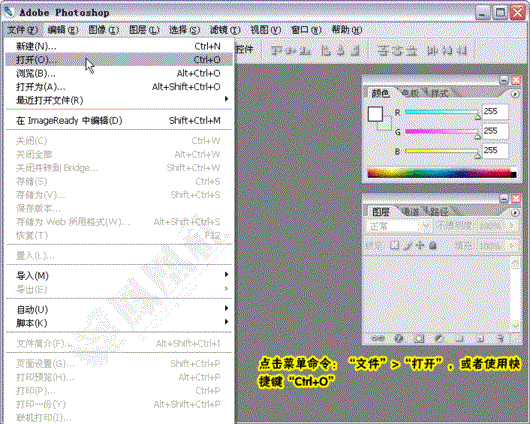Toggle lock transparent pixels in Layers panel
This screenshot has height=424, width=530.
click(x=394, y=245)
